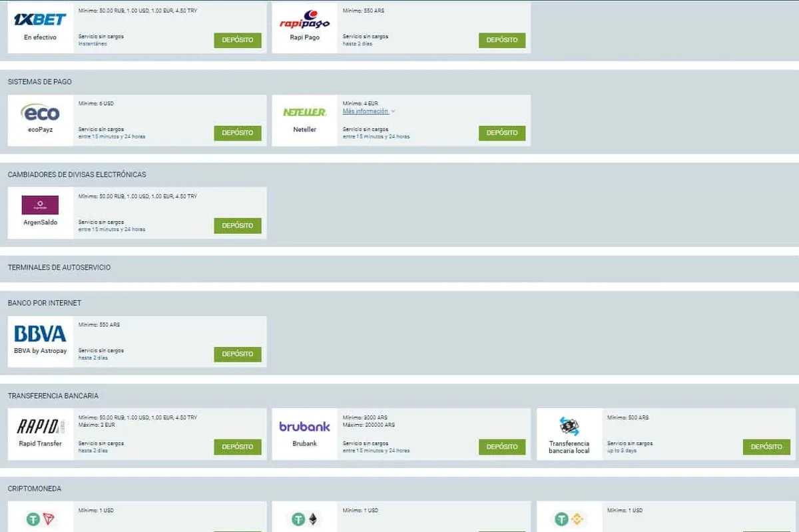Open Depósito for ecoPayz
The width and height of the screenshot is (799, 532).
click(x=238, y=133)
